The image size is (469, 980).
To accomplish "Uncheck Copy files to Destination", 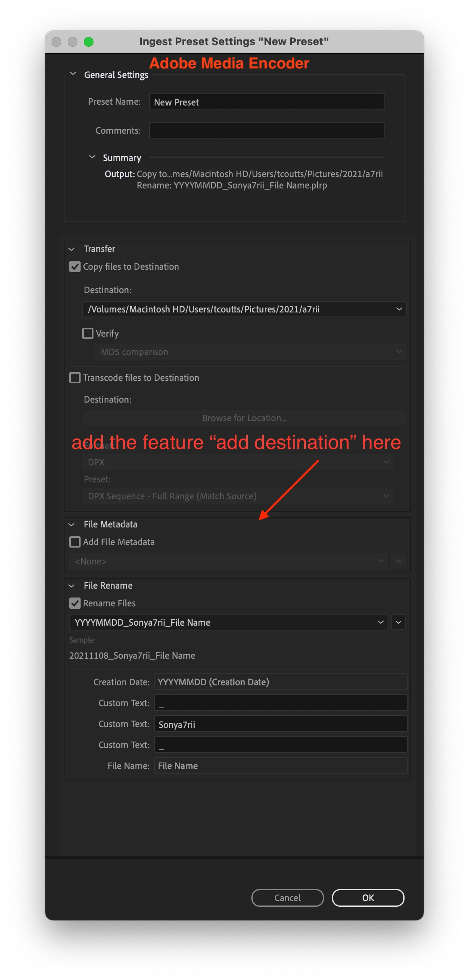I will pos(75,267).
